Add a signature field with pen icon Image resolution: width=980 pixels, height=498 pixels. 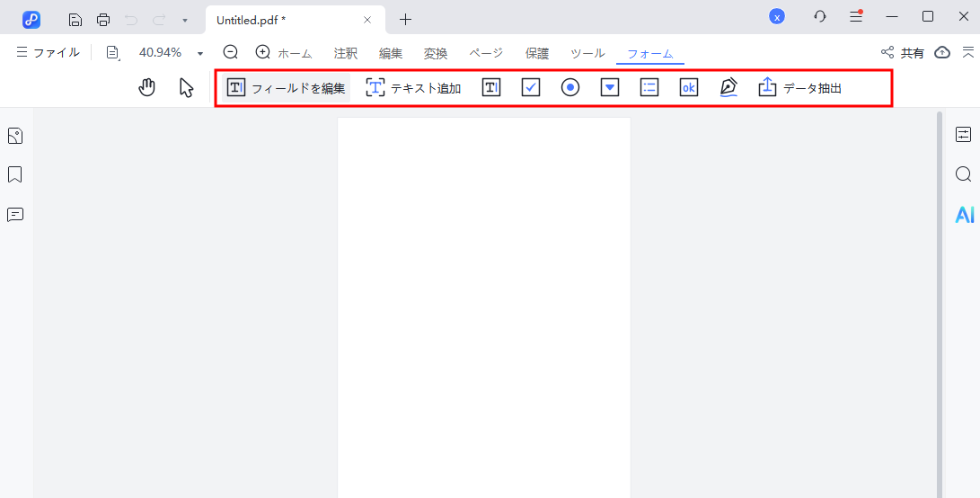tap(728, 87)
